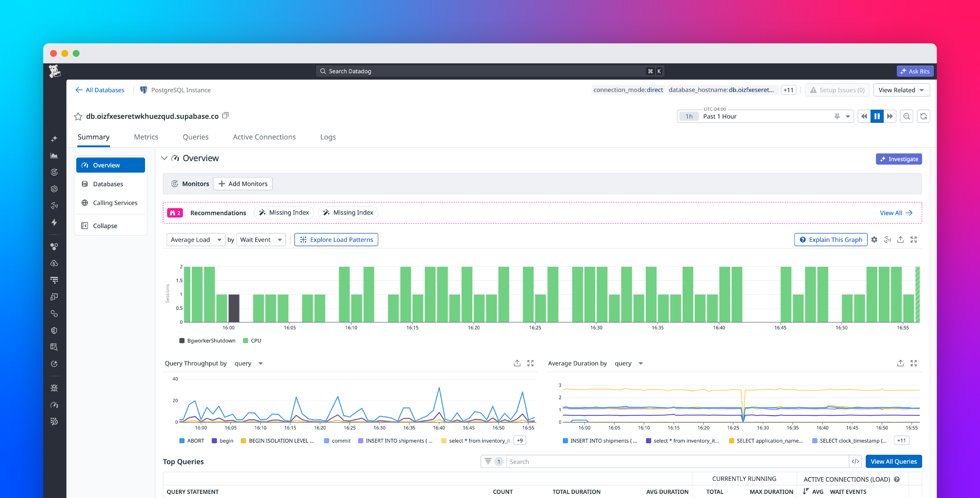The width and height of the screenshot is (980, 498).
Task: Open Setup Issues (0)
Action: [837, 90]
